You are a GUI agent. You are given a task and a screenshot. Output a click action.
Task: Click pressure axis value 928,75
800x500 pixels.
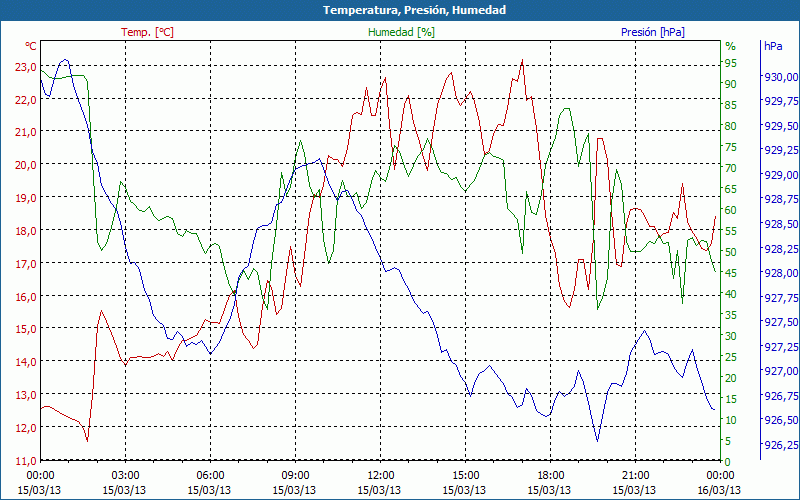(x=780, y=199)
